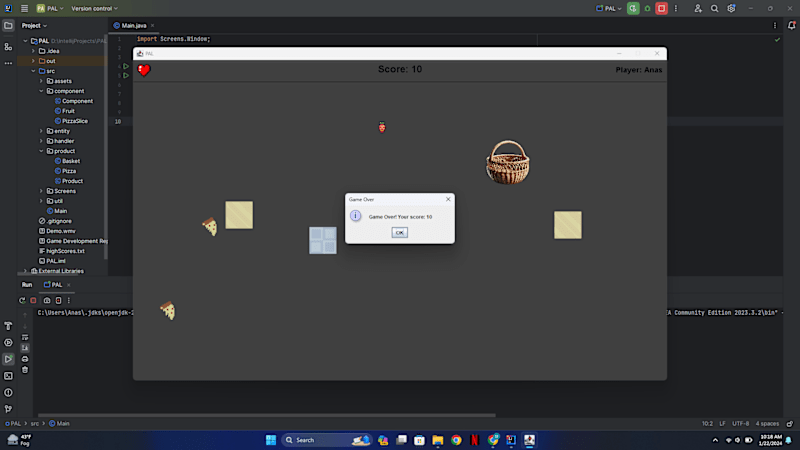
Task: Click the green Run PAL icon
Action: click(633, 8)
